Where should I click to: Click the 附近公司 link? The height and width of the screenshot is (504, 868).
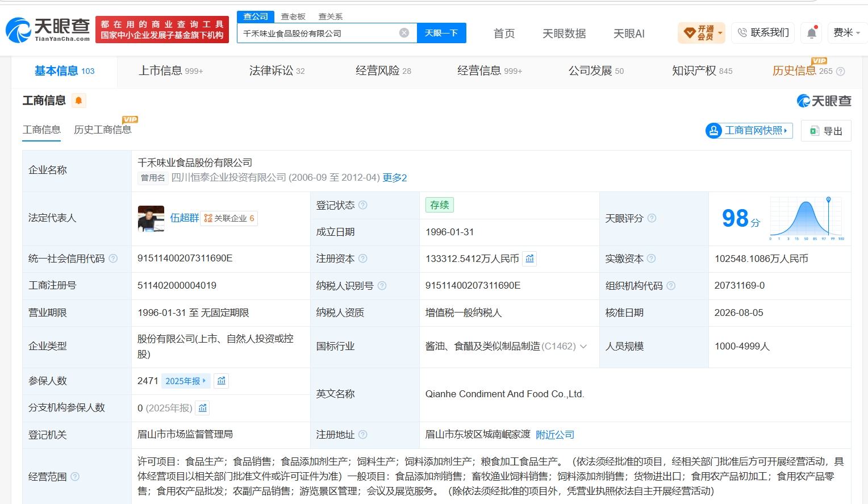click(x=555, y=435)
